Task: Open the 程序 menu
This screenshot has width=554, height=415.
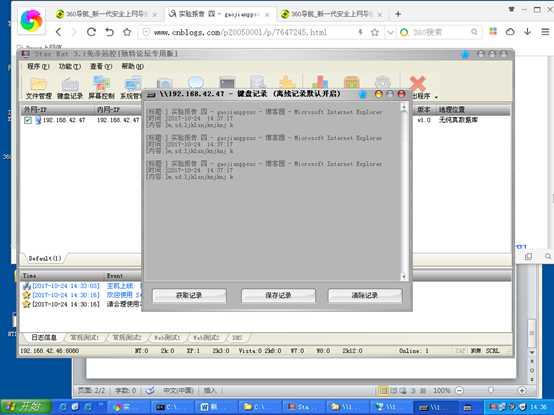Action: [x=38, y=66]
